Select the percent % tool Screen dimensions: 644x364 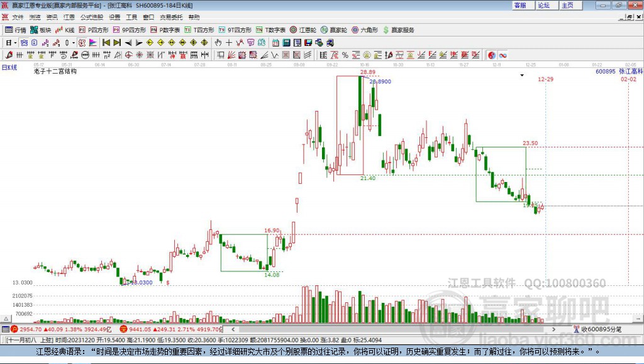click(x=345, y=55)
